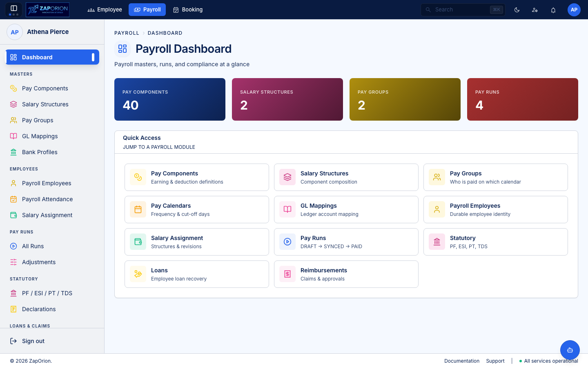This screenshot has height=368, width=588.
Task: Click PAYROLL breadcrumb link
Action: pyautogui.click(x=127, y=33)
